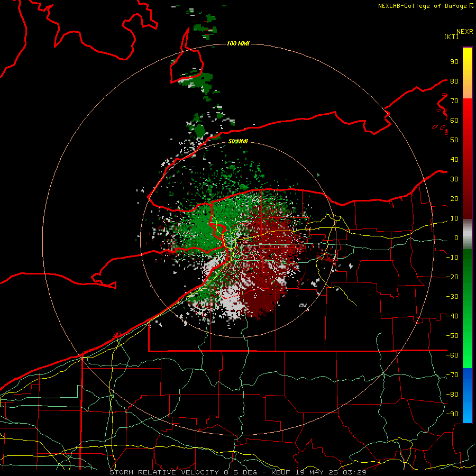The width and height of the screenshot is (476, 476).
Task: Select the NEXR label above the color bar
Action: (464, 32)
